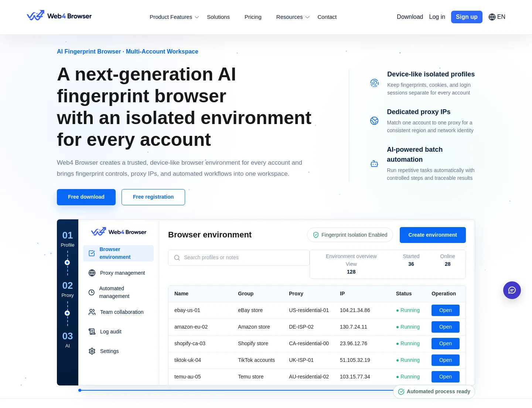Click the robot batch automation icon
This screenshot has width=532, height=408.
pos(374,164)
